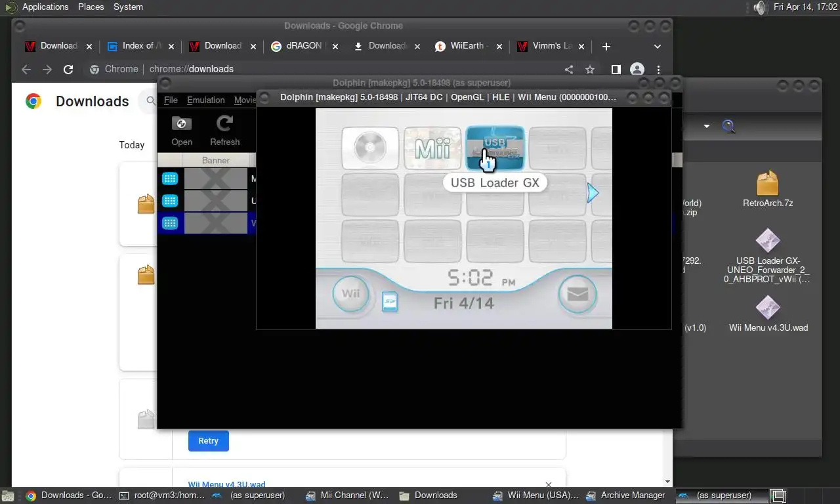Reload the Chrome downloads page

[68, 69]
